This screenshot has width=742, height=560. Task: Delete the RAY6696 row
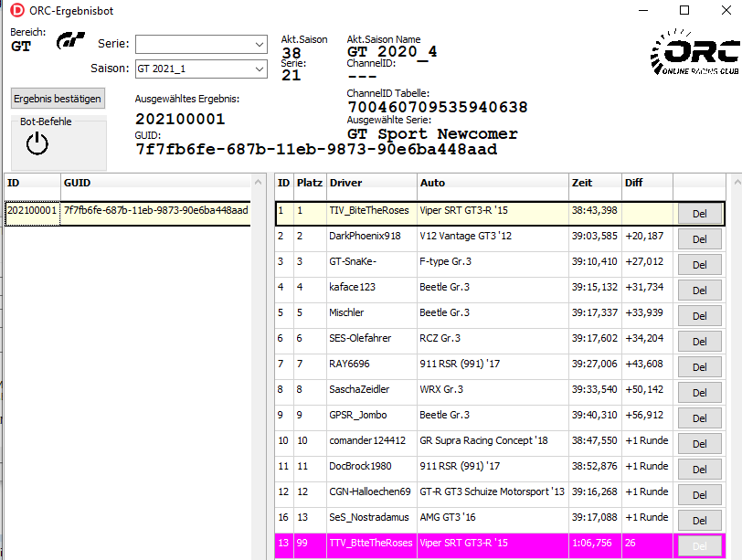tap(699, 367)
